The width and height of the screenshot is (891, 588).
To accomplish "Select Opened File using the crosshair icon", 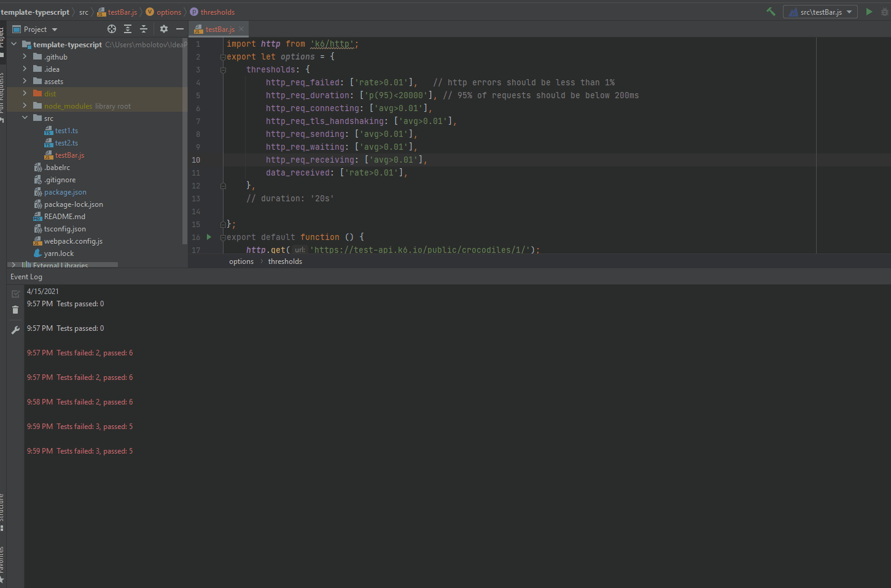I will pyautogui.click(x=112, y=29).
